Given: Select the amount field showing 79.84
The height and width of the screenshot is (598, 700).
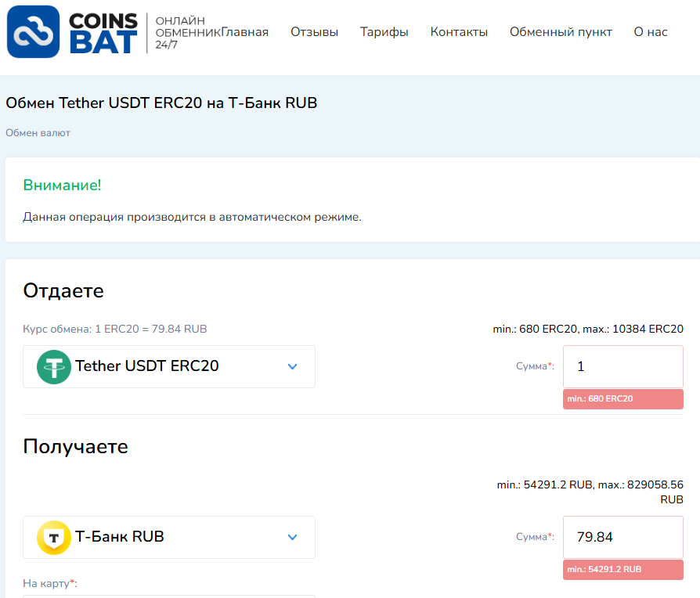Looking at the screenshot, I should 622,537.
